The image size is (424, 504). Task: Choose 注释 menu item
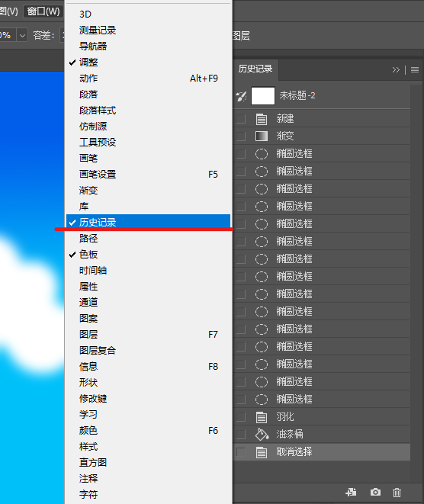tap(148, 479)
